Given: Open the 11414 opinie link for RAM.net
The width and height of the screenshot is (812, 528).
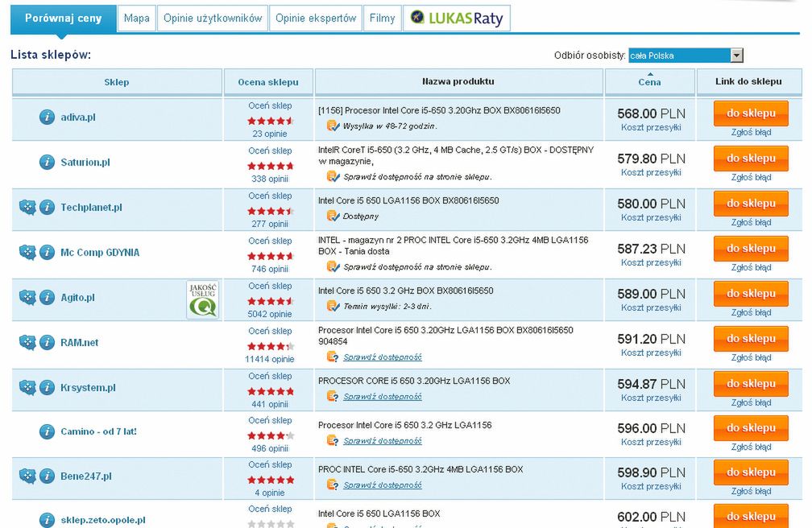Looking at the screenshot, I should pyautogui.click(x=270, y=359).
